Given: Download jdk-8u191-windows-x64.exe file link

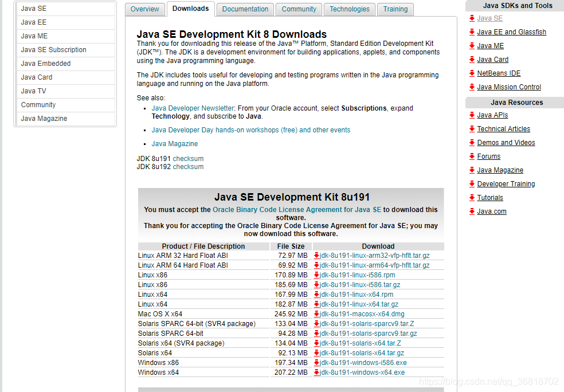Looking at the screenshot, I should point(362,373).
